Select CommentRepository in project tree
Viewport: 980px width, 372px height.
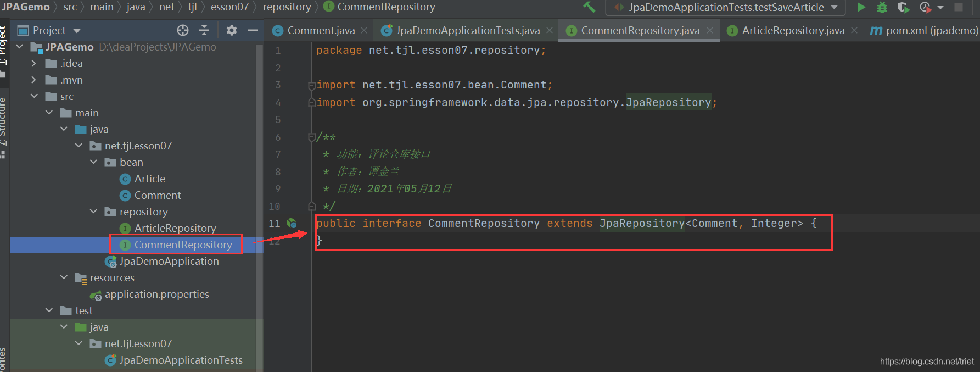tap(183, 245)
